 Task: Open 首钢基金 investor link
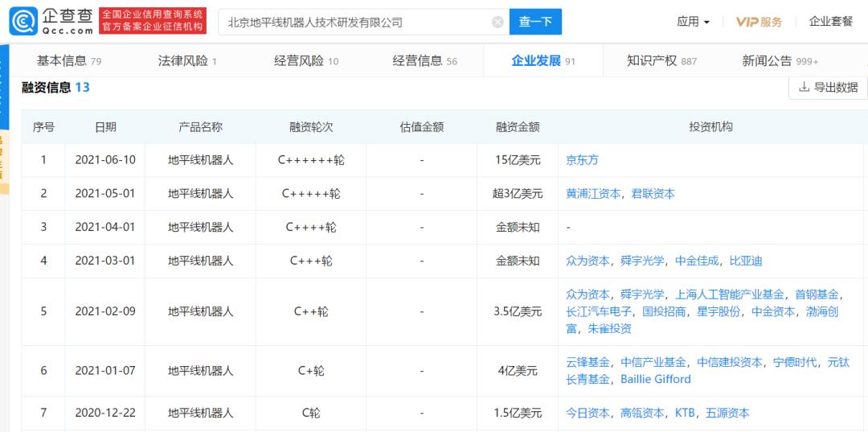coord(817,294)
